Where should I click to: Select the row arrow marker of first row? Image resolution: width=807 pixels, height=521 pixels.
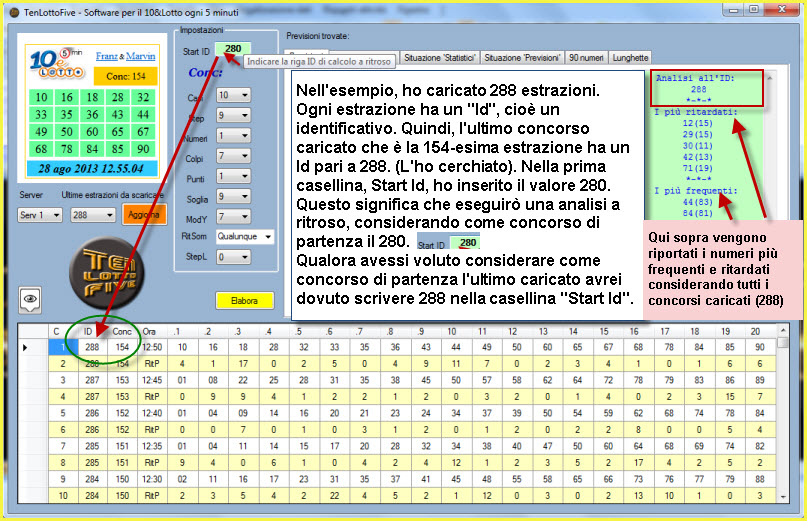click(25, 347)
